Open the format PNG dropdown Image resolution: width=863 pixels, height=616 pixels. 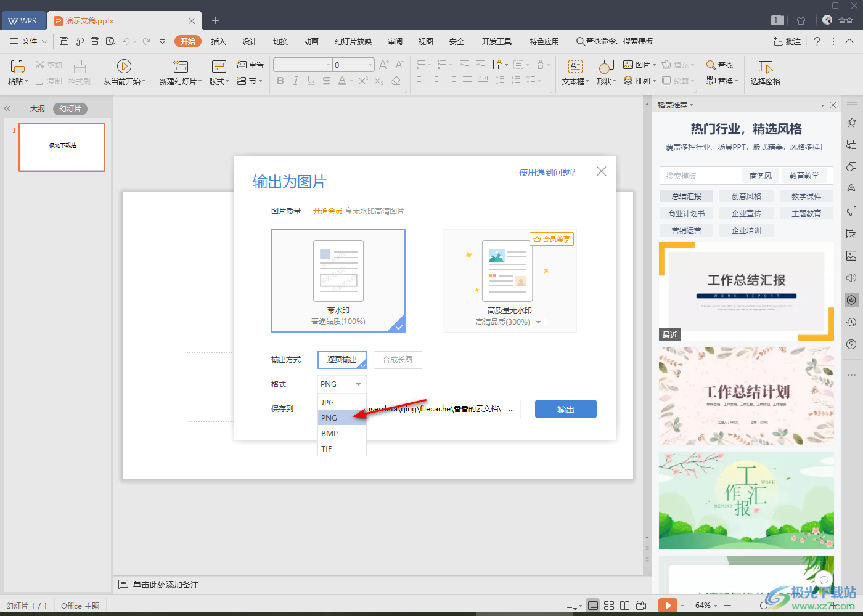tap(342, 384)
